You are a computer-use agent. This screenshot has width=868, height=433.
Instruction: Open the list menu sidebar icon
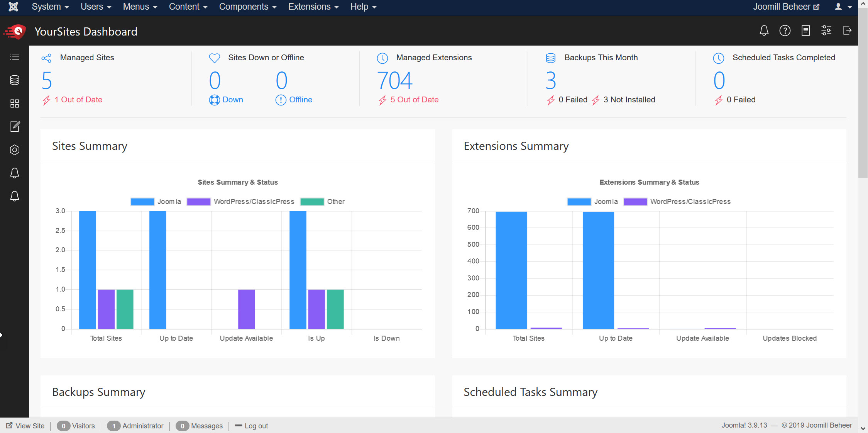[15, 57]
